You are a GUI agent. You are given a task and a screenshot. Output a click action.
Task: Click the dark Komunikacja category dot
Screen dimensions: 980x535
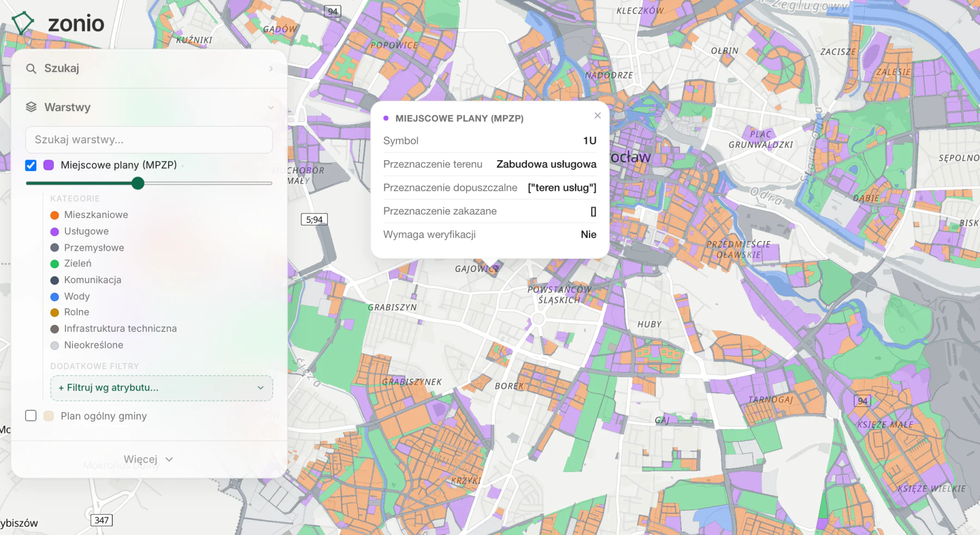(54, 280)
